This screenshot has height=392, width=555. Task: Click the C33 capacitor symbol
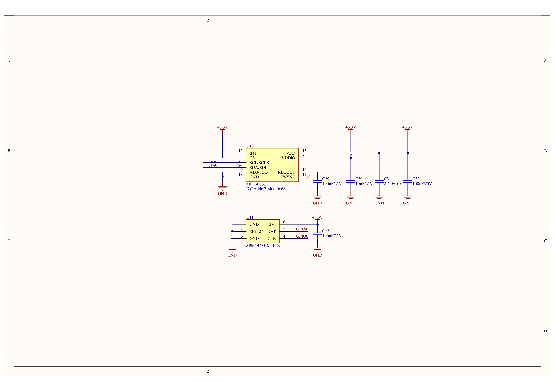click(x=317, y=234)
